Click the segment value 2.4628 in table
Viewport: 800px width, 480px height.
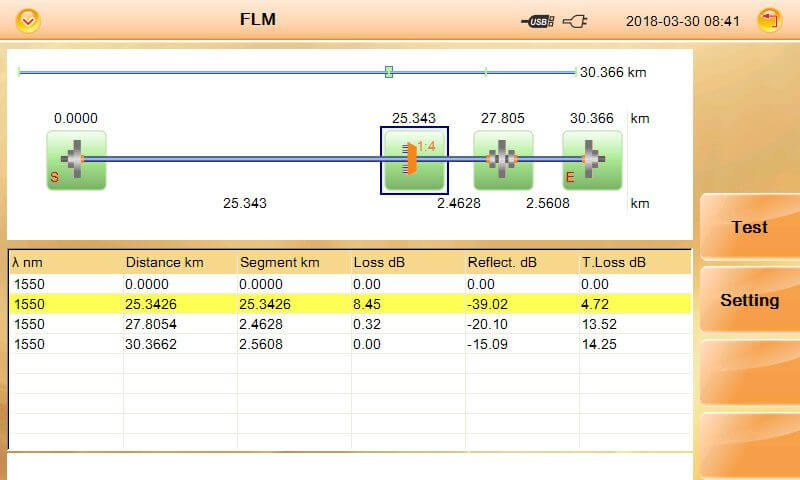click(x=261, y=324)
